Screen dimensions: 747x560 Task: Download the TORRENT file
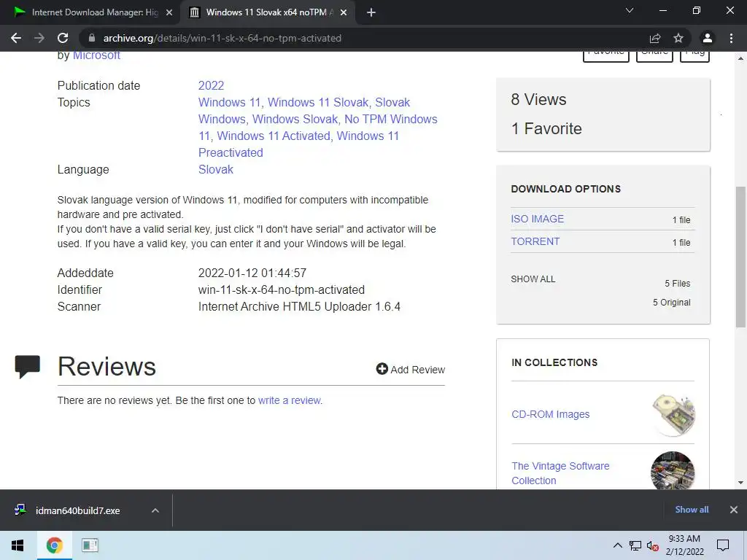coord(535,241)
